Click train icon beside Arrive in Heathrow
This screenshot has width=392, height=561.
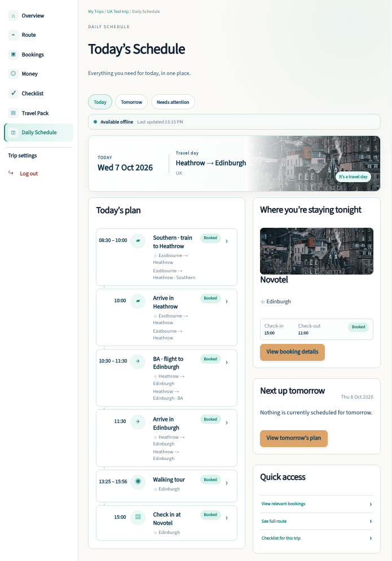pyautogui.click(x=138, y=301)
